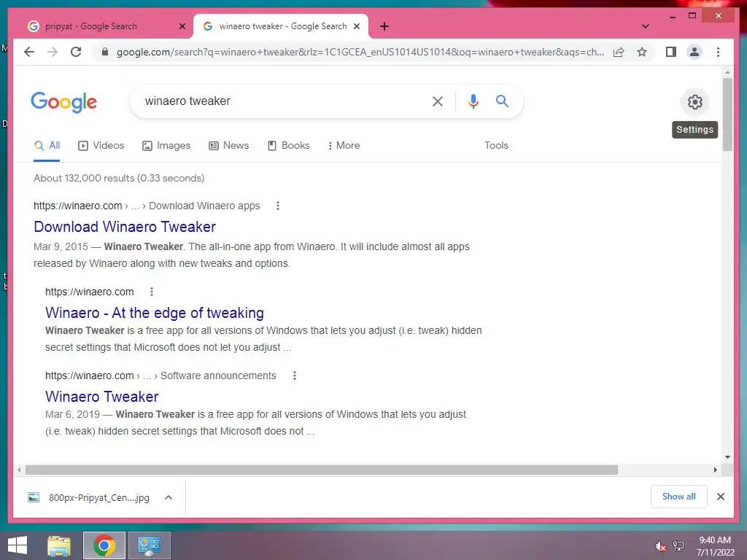747x560 pixels.
Task: Open options for https://winaero.com result
Action: pos(152,292)
